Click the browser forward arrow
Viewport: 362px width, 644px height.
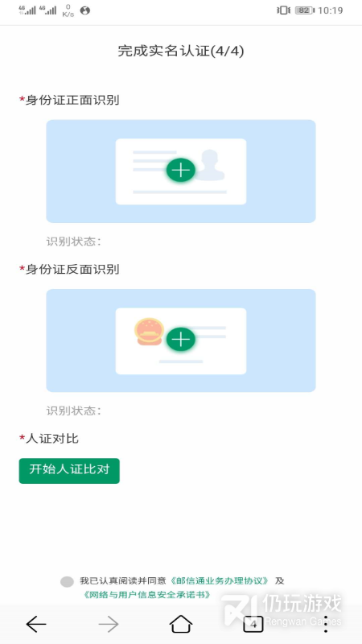(x=109, y=625)
